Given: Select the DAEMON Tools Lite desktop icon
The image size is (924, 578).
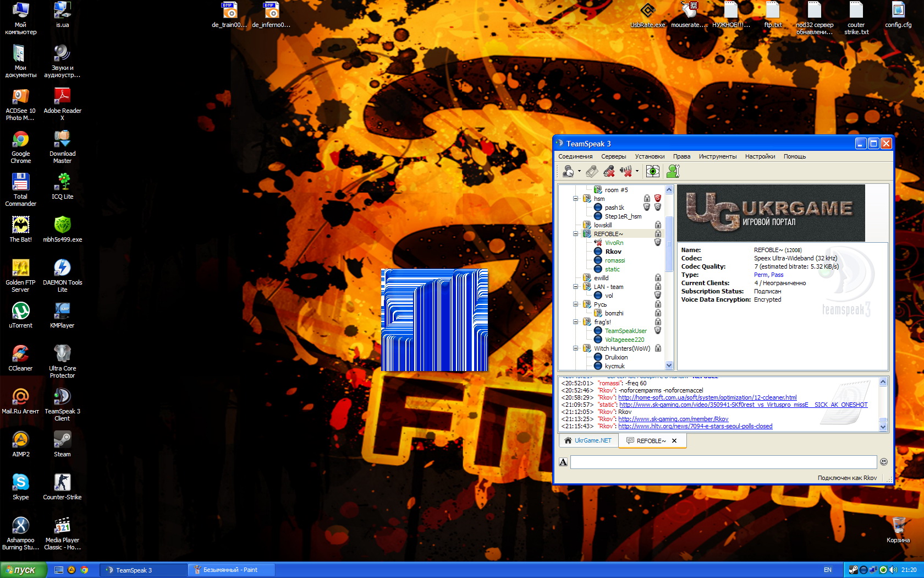Looking at the screenshot, I should tap(62, 276).
